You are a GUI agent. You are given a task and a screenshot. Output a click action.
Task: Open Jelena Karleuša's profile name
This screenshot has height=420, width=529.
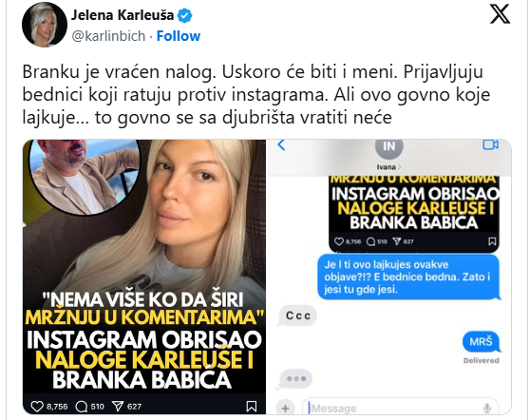[x=123, y=15]
